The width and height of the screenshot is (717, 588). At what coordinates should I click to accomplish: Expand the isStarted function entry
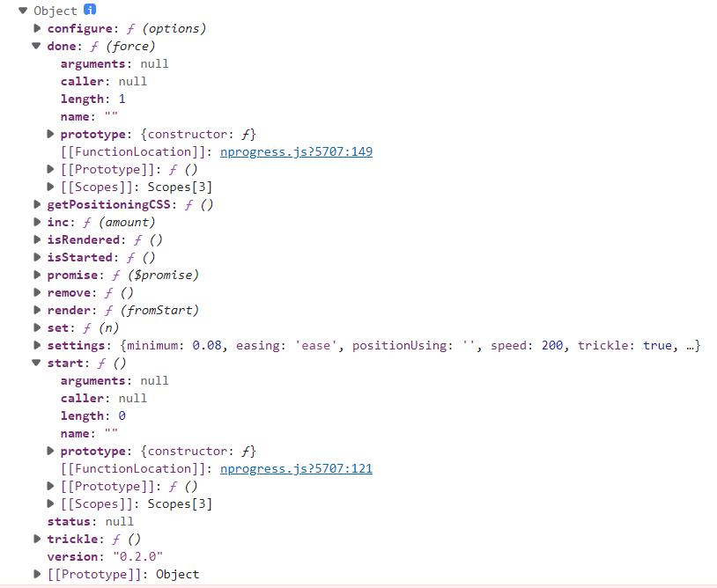[x=37, y=257]
